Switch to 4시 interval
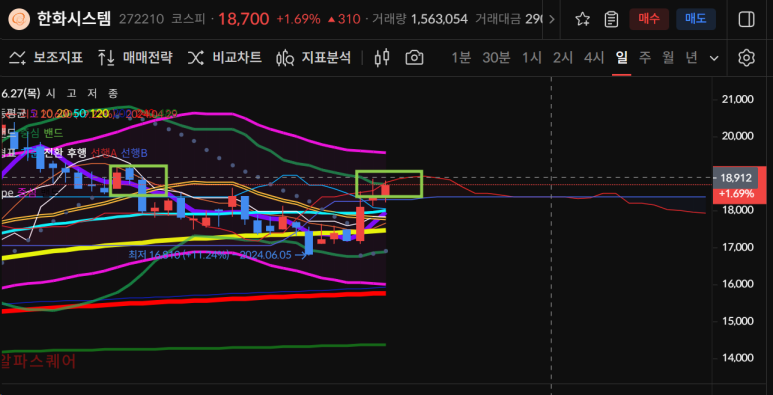The width and height of the screenshot is (773, 395). point(594,58)
